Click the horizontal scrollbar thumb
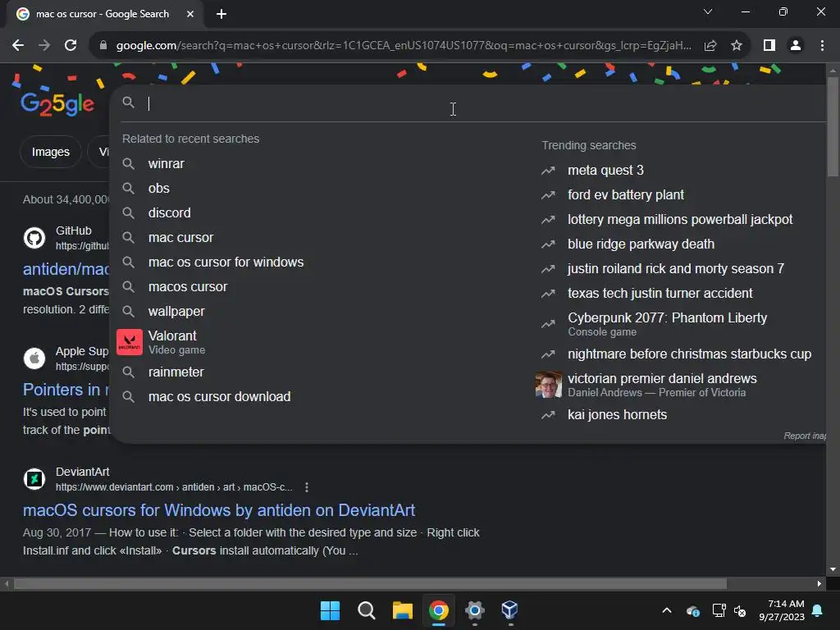This screenshot has width=840, height=630. (370, 583)
